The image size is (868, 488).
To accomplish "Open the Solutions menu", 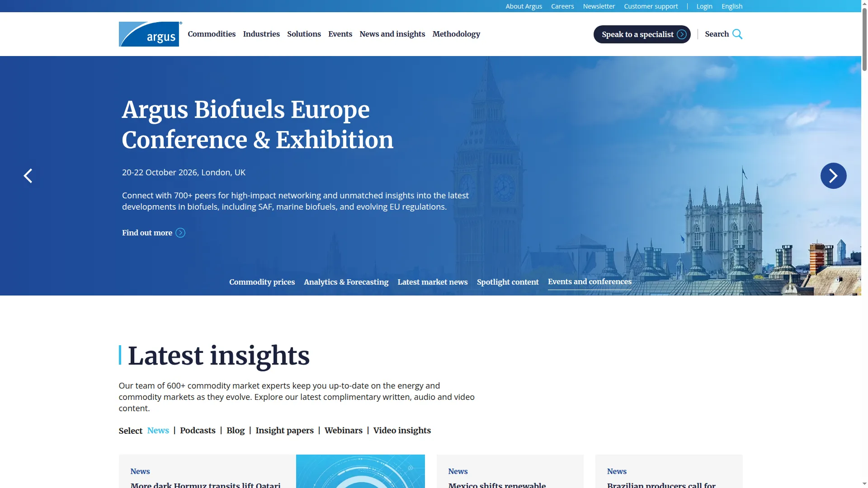I will point(304,34).
